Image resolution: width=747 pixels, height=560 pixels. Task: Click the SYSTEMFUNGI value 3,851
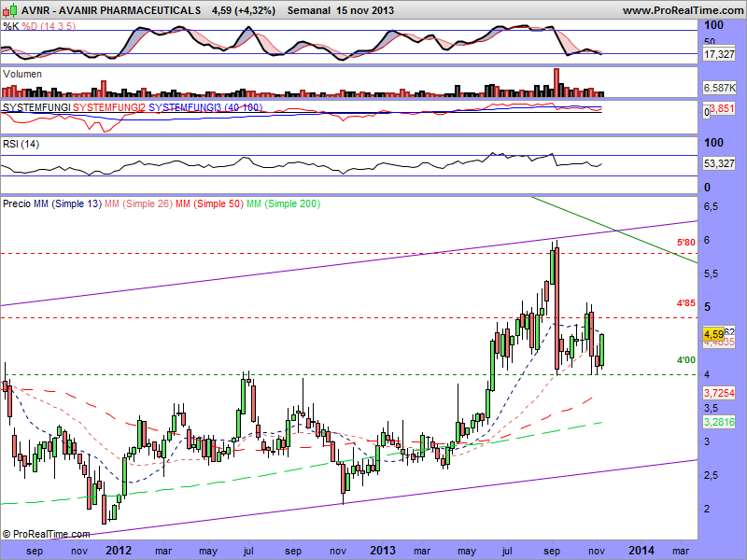(722, 108)
